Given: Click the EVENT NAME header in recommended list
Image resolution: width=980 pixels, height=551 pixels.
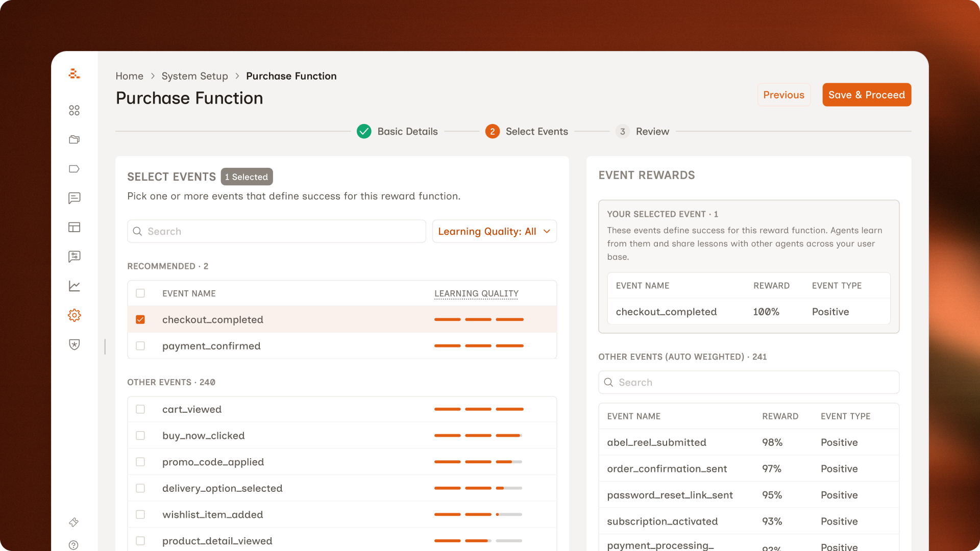Looking at the screenshot, I should coord(189,293).
